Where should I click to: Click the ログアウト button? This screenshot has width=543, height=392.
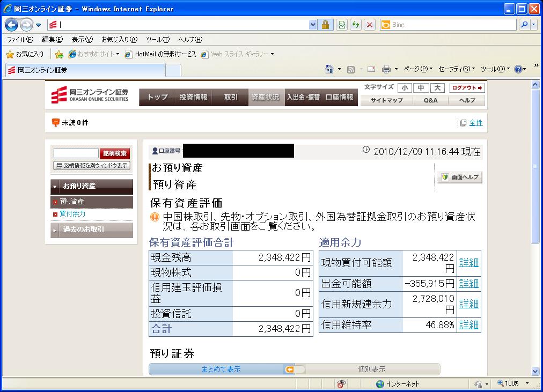467,88
